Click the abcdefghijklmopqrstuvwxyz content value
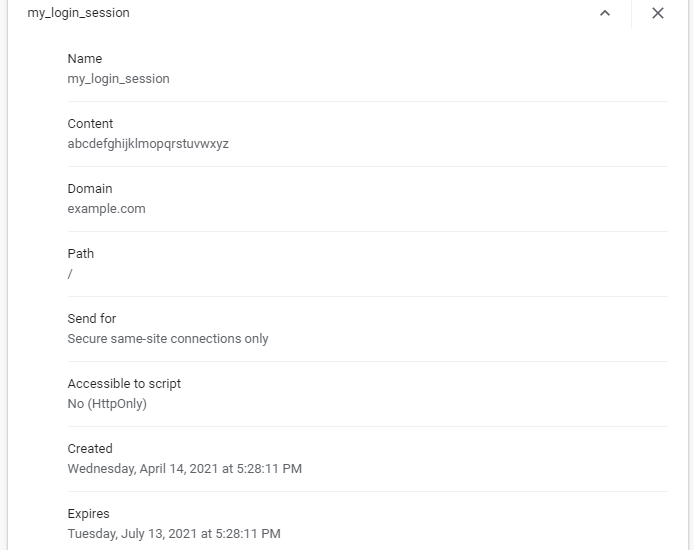 coord(148,144)
